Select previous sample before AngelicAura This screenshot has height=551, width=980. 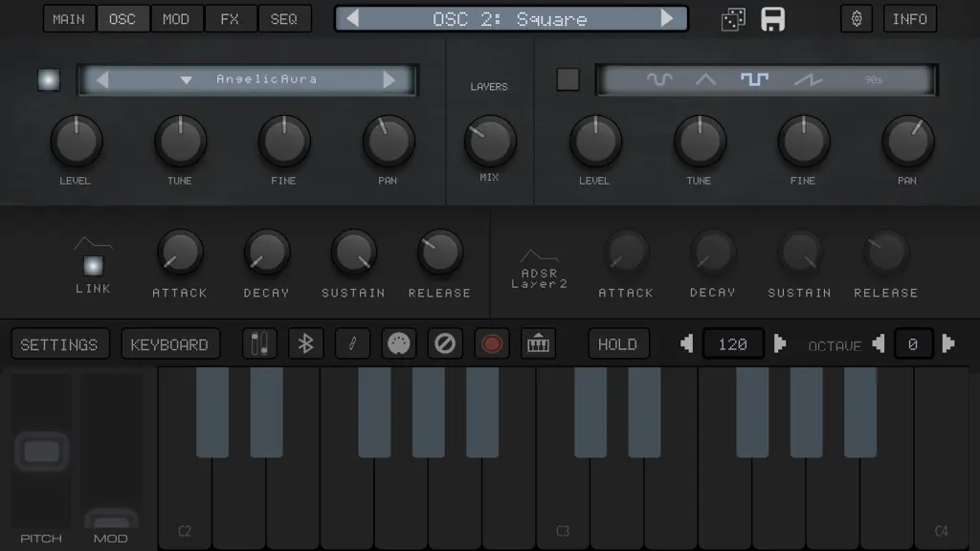click(103, 79)
